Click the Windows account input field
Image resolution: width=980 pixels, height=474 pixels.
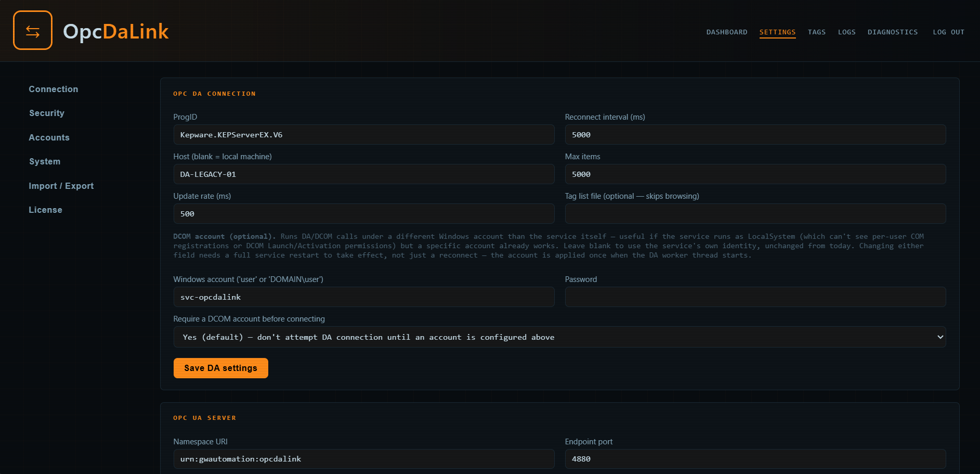[x=364, y=297]
